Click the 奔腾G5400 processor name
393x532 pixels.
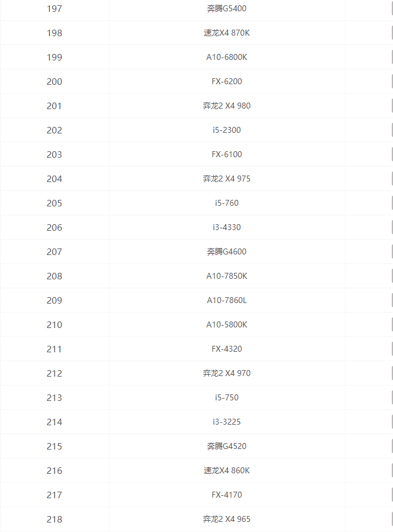click(x=227, y=9)
